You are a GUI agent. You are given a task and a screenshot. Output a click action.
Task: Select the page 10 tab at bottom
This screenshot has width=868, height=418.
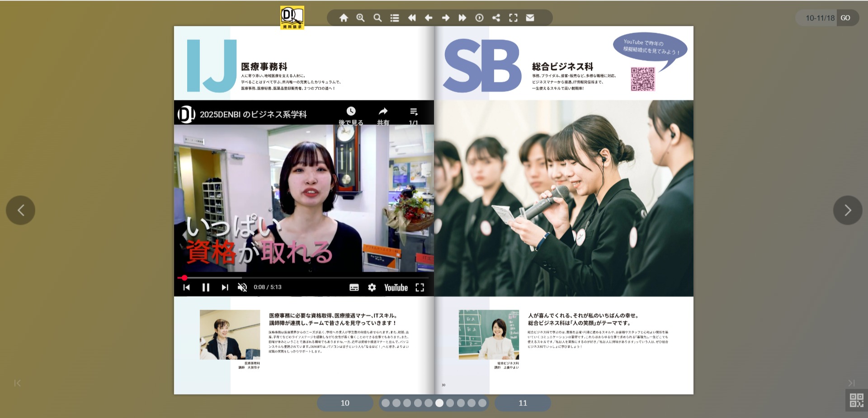345,403
